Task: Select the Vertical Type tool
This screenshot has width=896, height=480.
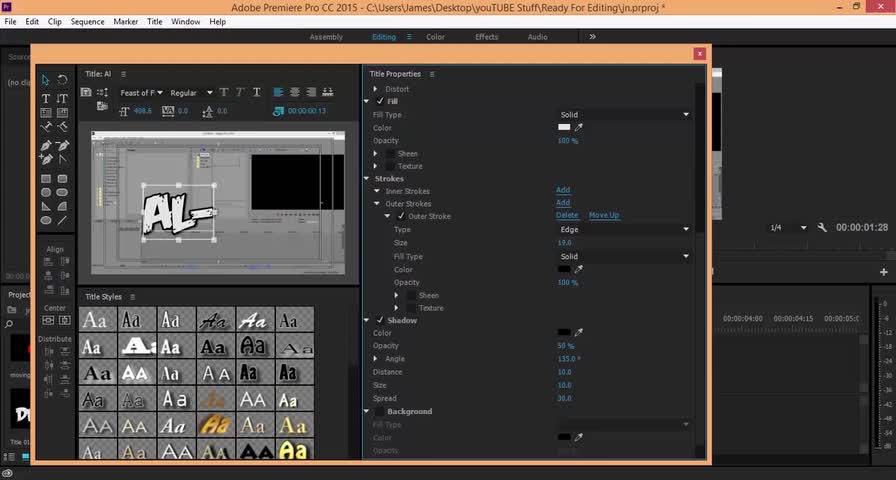Action: pyautogui.click(x=62, y=98)
